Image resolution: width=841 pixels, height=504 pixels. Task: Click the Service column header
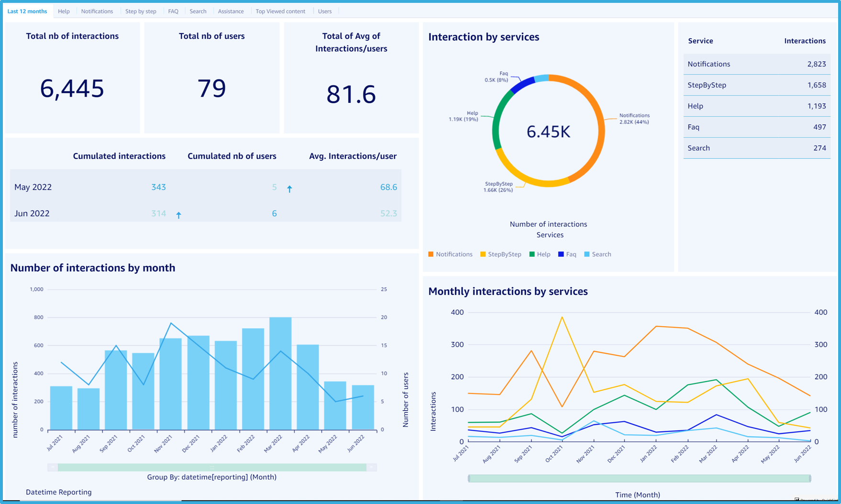coord(700,41)
